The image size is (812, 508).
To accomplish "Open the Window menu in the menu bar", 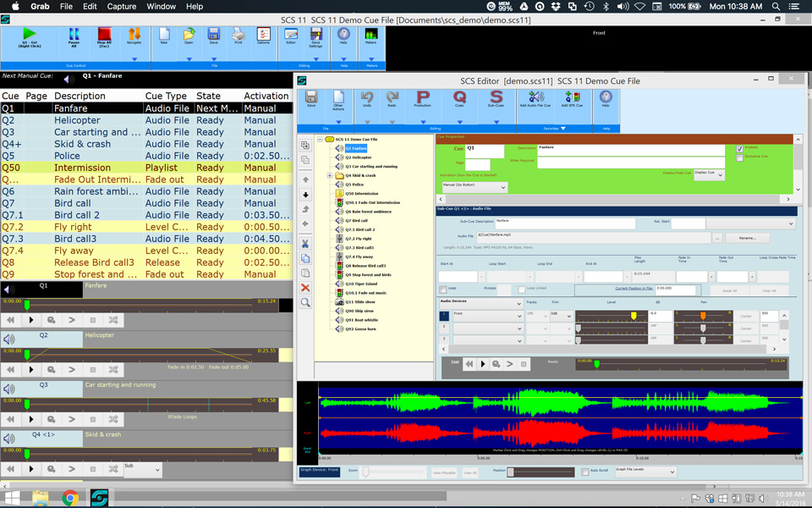I will tap(161, 7).
